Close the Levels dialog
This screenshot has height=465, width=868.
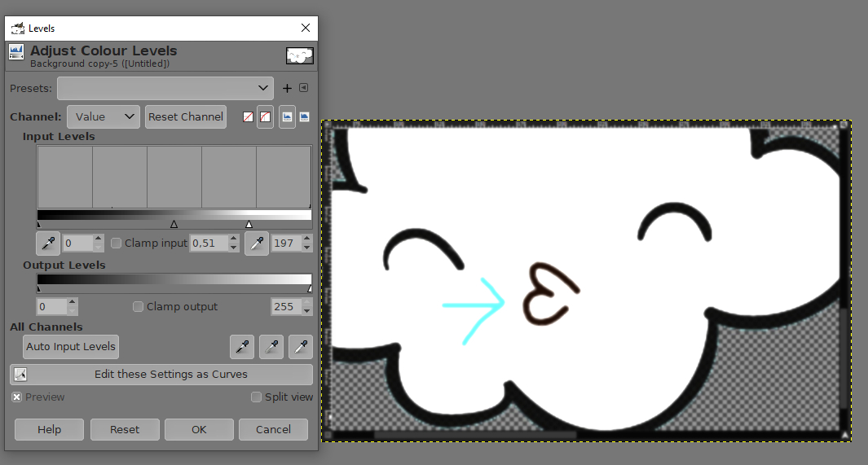pyautogui.click(x=306, y=28)
